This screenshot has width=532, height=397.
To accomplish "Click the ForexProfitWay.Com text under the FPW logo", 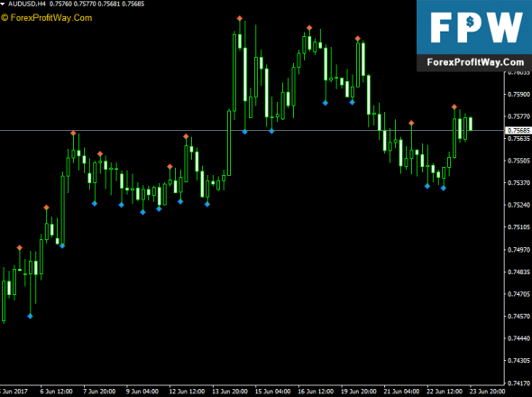I will (475, 62).
